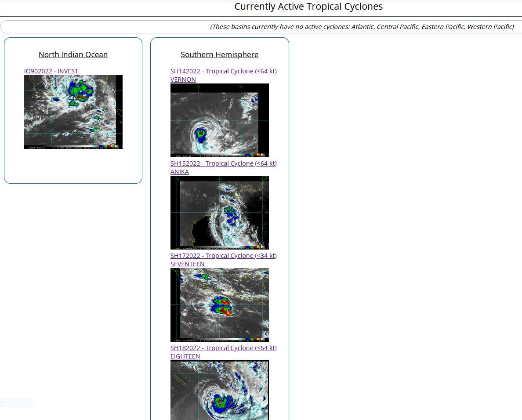Click the VERNON name link
This screenshot has width=522, height=420.
(x=183, y=80)
